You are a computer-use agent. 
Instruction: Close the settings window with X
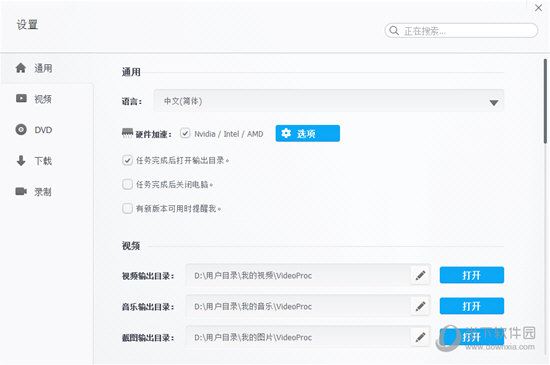(538, 8)
